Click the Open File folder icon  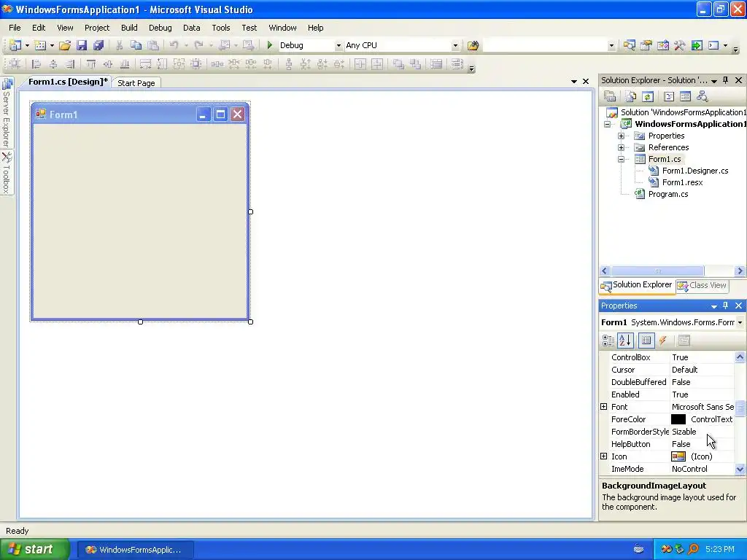pyautogui.click(x=65, y=45)
